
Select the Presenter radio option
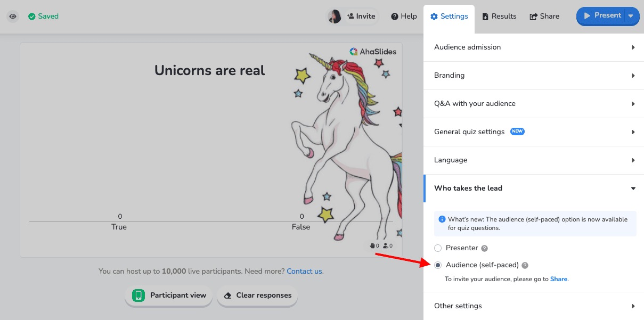point(438,248)
